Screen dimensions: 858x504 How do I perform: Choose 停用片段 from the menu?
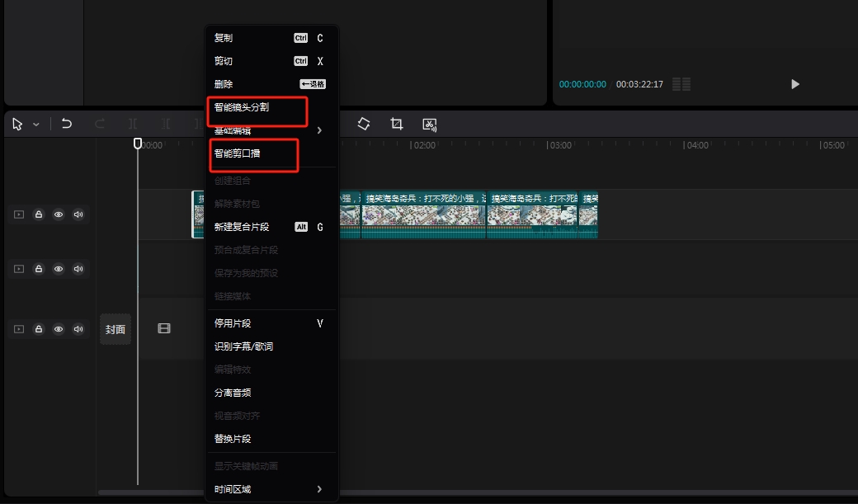(271, 323)
